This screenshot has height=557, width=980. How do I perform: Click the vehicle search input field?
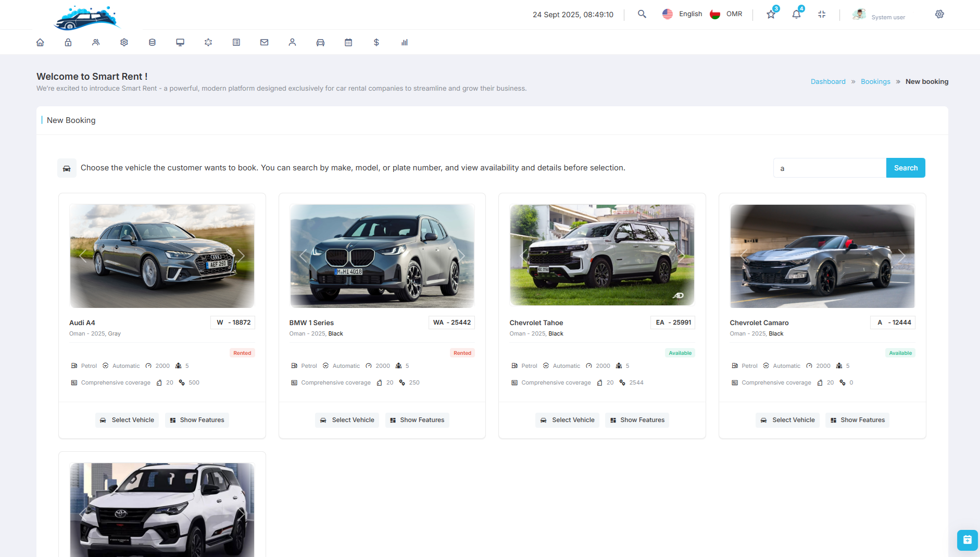830,168
